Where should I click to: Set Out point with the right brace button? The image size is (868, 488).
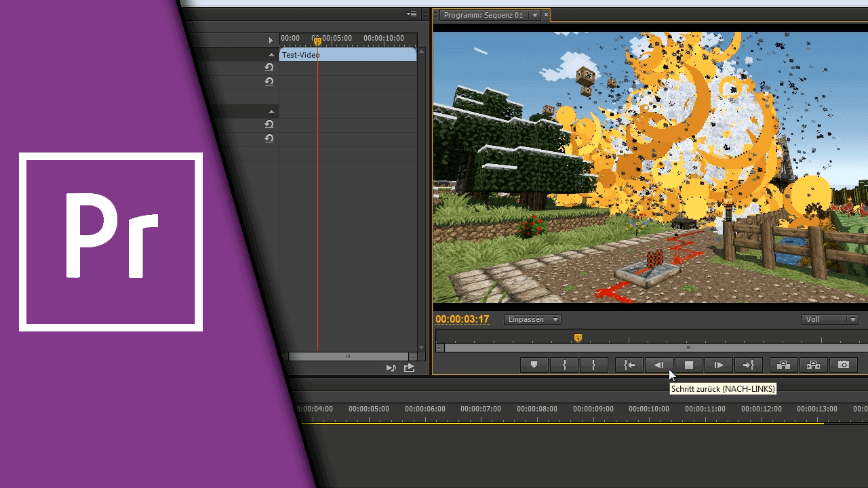pos(593,365)
